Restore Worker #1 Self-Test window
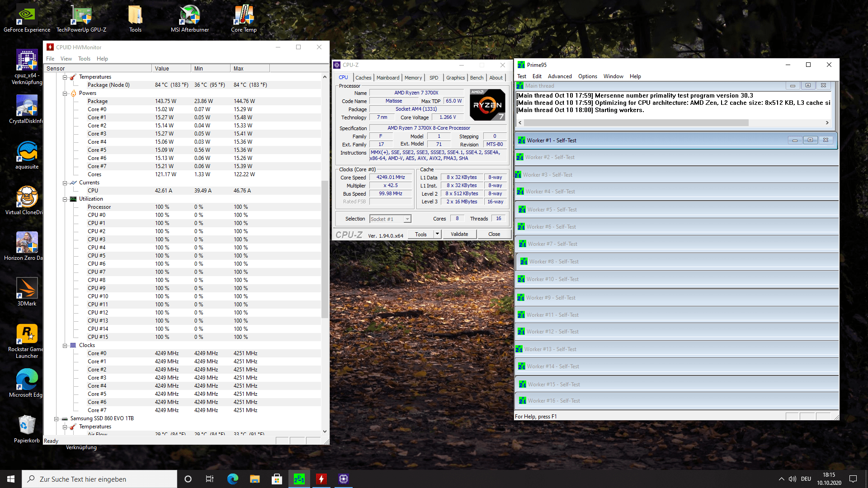Screen dimensions: 868x488 810,140
